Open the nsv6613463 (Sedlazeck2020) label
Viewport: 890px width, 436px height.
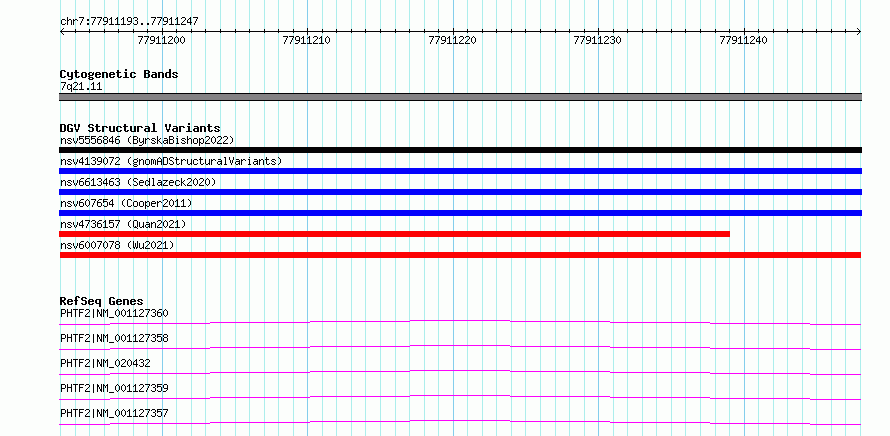(x=138, y=182)
